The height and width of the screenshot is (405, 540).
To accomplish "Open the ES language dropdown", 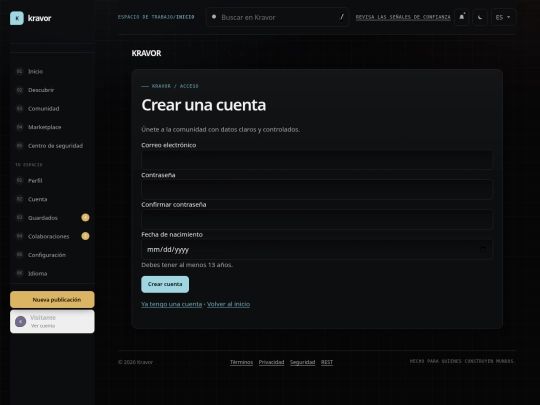I will (503, 17).
